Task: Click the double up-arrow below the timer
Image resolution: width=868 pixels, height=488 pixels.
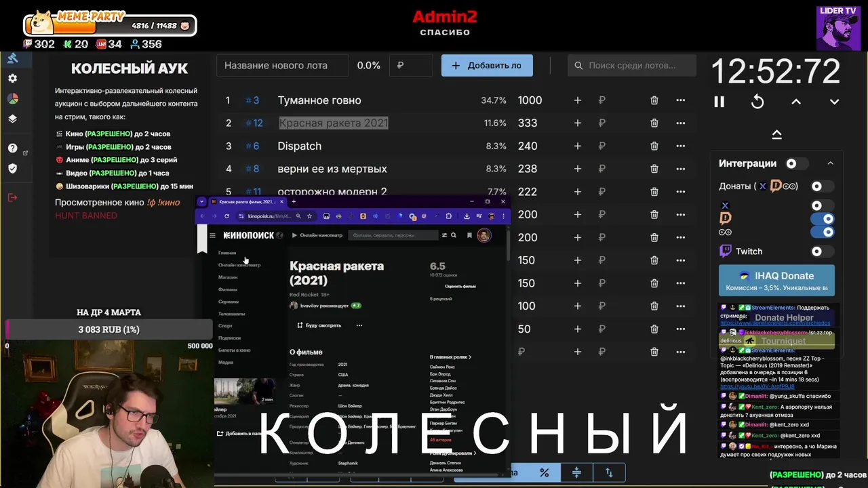Action: (776, 134)
